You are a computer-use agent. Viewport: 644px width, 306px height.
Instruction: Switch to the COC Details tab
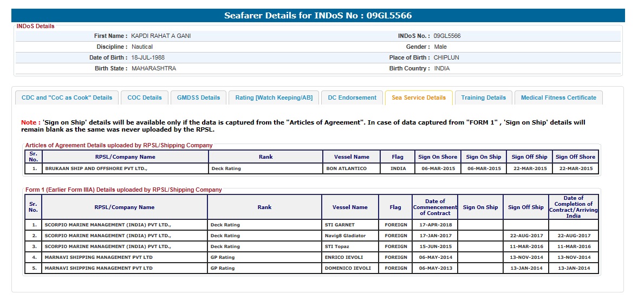(x=145, y=98)
